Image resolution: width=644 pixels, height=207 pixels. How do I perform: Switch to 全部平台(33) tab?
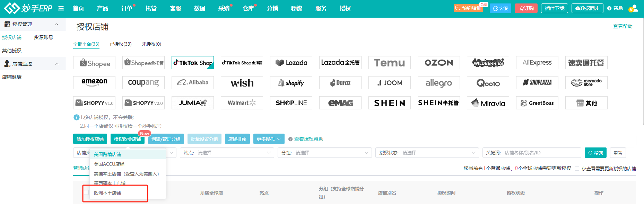tap(86, 44)
